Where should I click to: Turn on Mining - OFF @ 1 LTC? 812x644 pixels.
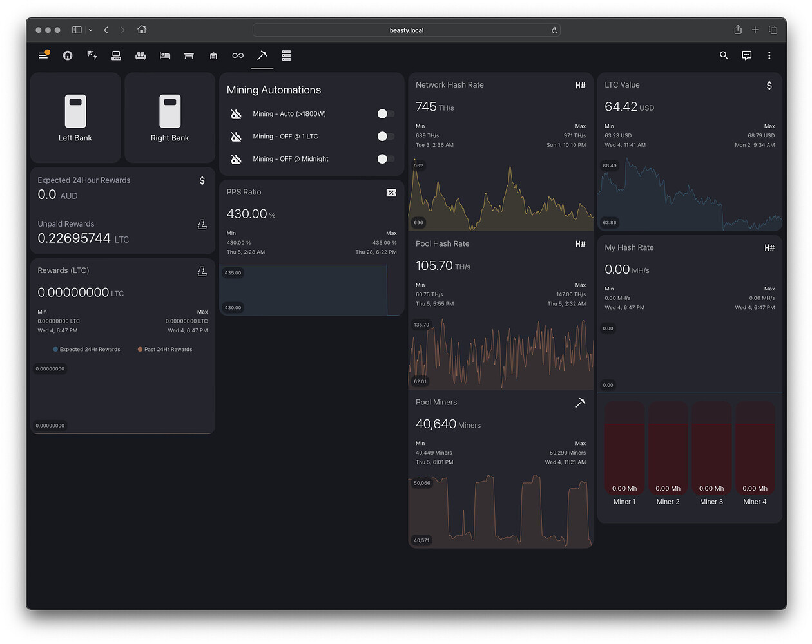coord(385,136)
